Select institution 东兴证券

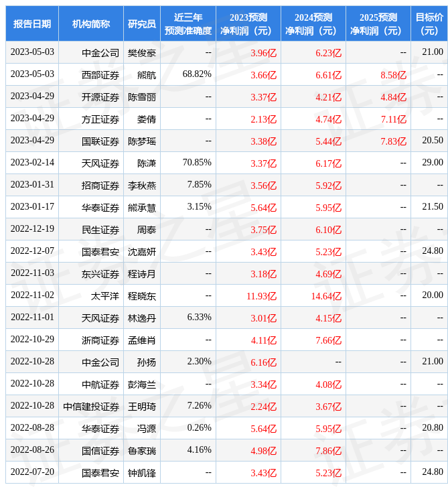coord(100,274)
